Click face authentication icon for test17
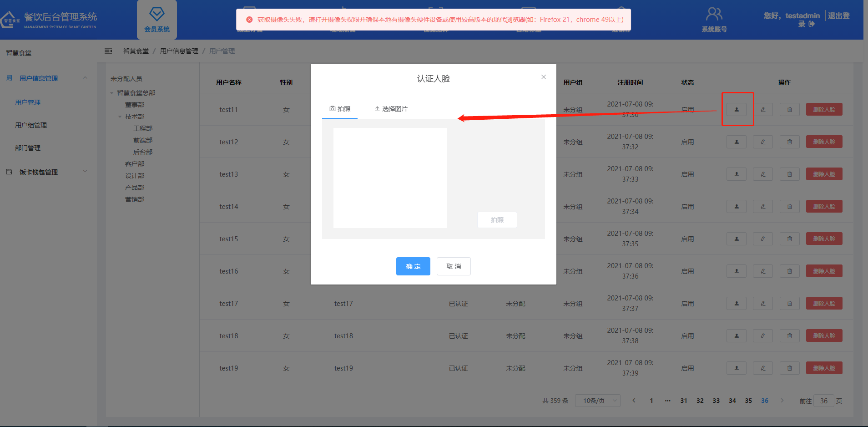The height and width of the screenshot is (427, 868). point(736,304)
